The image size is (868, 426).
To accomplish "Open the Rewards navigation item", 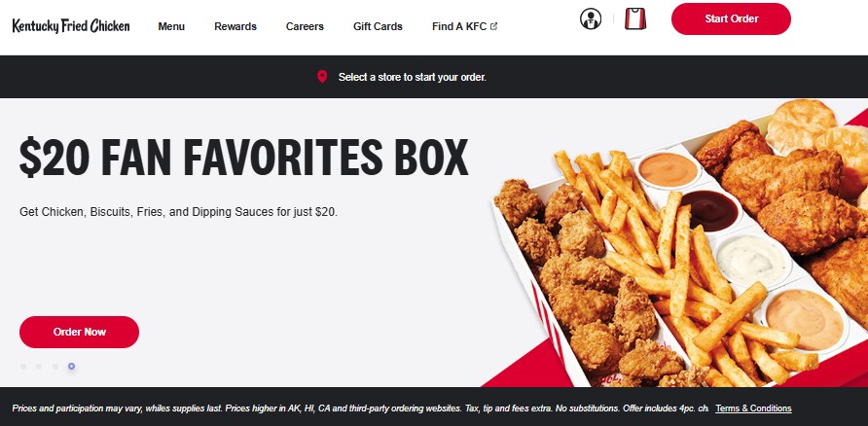I will point(235,26).
